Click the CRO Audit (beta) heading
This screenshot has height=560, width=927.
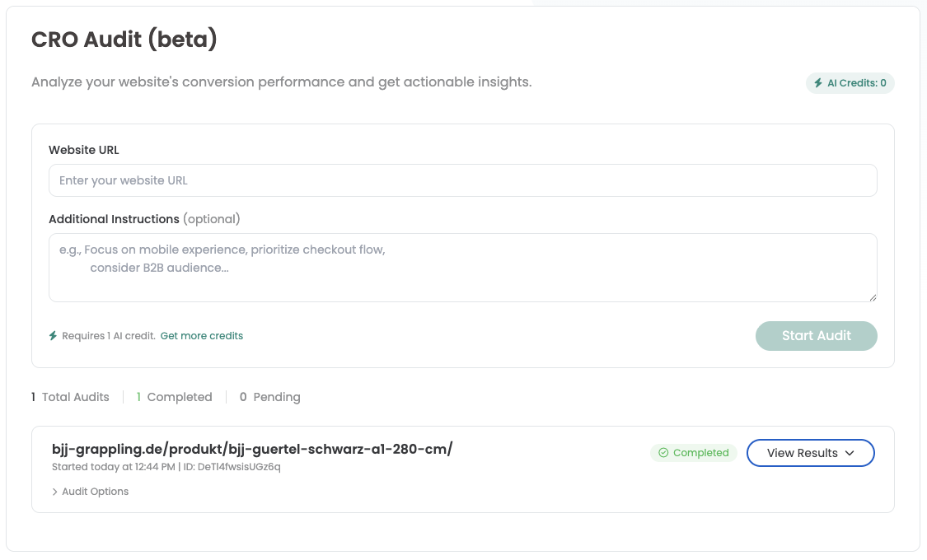pos(124,40)
